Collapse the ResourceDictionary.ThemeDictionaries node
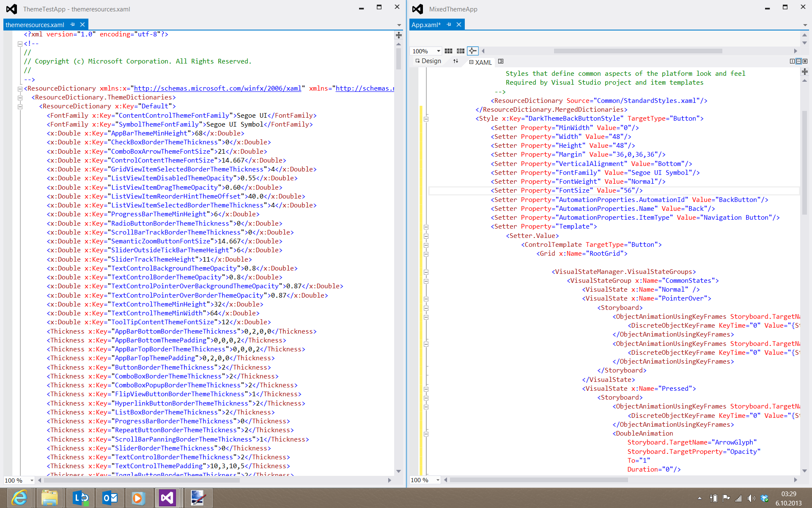 point(20,97)
